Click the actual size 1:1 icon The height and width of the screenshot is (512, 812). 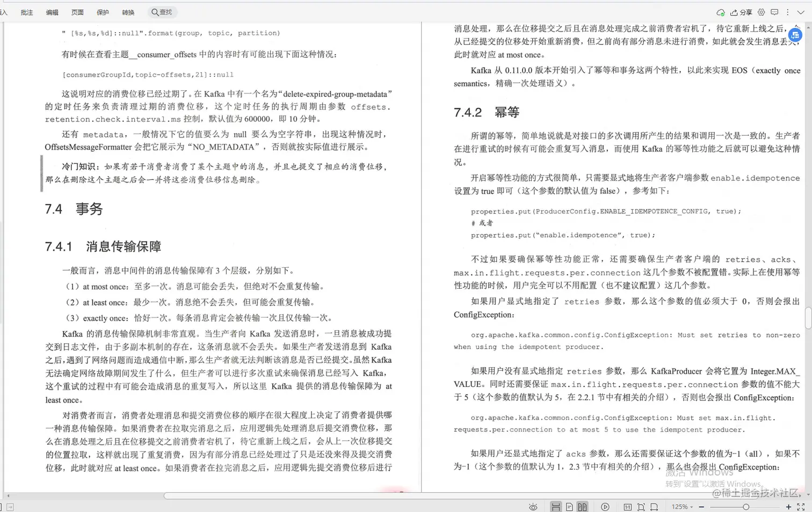pos(627,506)
